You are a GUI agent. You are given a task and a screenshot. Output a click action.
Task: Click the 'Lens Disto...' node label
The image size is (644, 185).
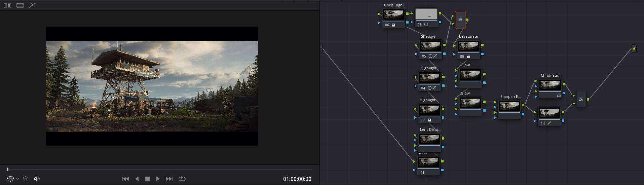click(430, 129)
